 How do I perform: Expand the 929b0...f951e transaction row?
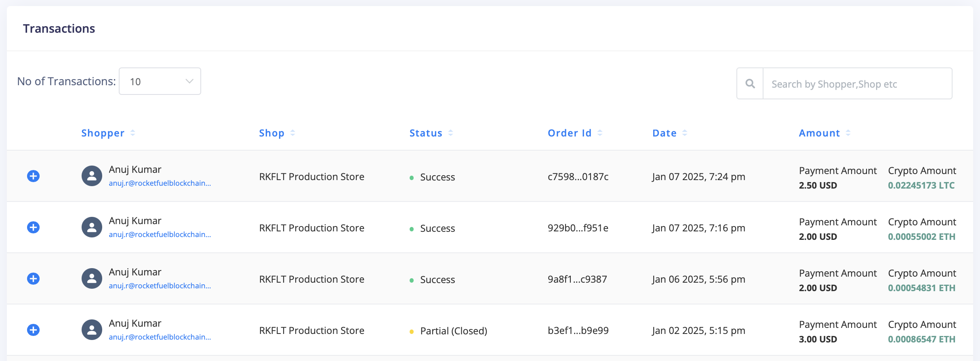pyautogui.click(x=33, y=227)
